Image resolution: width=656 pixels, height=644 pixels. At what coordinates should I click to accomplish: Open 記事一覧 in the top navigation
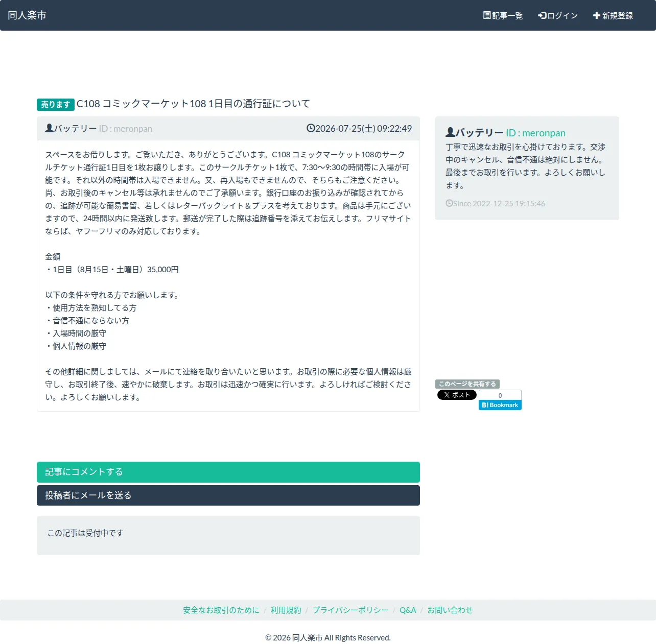point(503,15)
